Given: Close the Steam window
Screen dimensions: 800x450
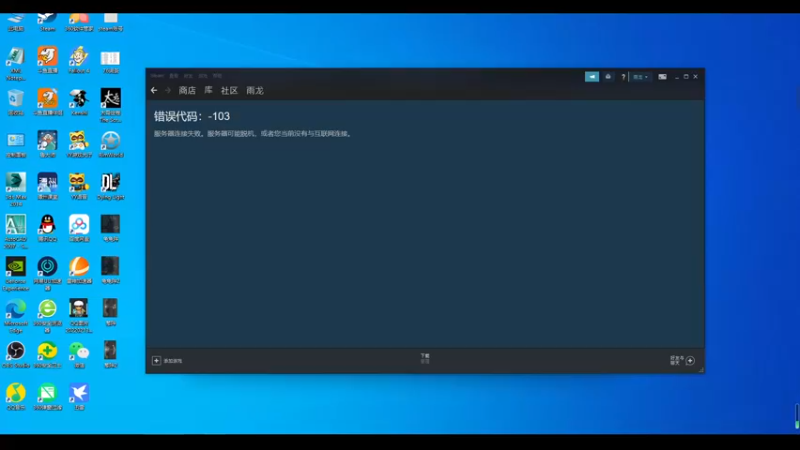Looking at the screenshot, I should tap(695, 77).
